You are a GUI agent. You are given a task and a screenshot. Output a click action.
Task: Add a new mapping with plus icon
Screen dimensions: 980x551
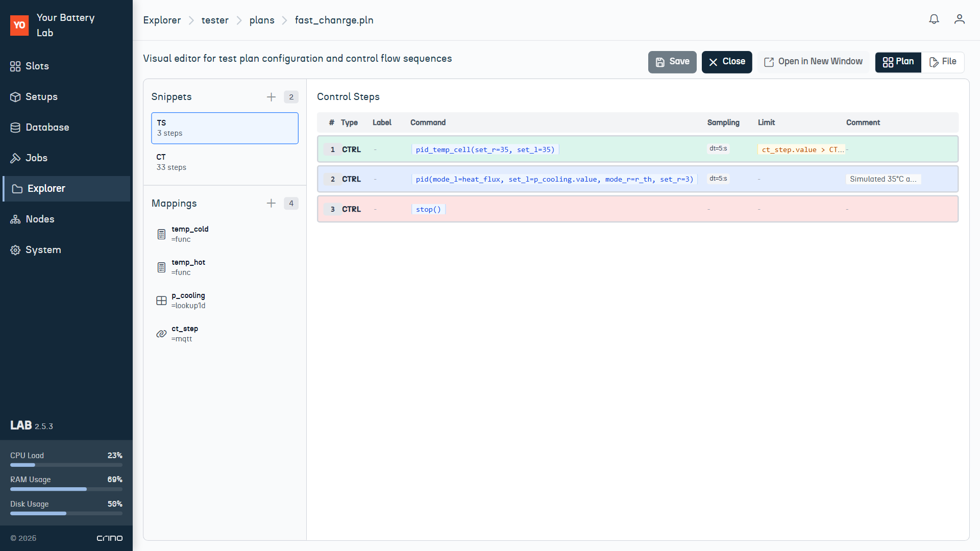pos(271,203)
